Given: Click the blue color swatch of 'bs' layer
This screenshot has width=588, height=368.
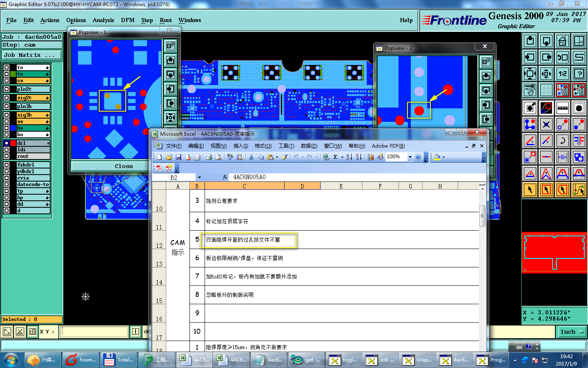Looking at the screenshot, I should click(x=13, y=128).
